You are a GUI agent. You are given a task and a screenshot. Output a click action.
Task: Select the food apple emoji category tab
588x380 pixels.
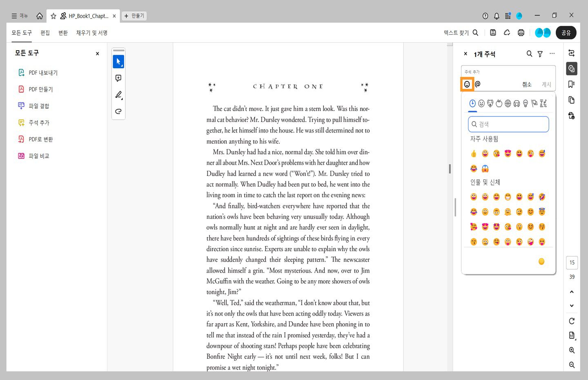coord(499,103)
